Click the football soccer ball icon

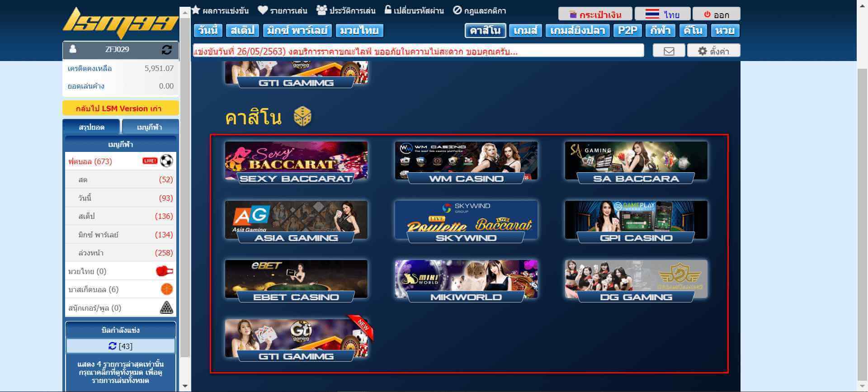pyautogui.click(x=166, y=161)
